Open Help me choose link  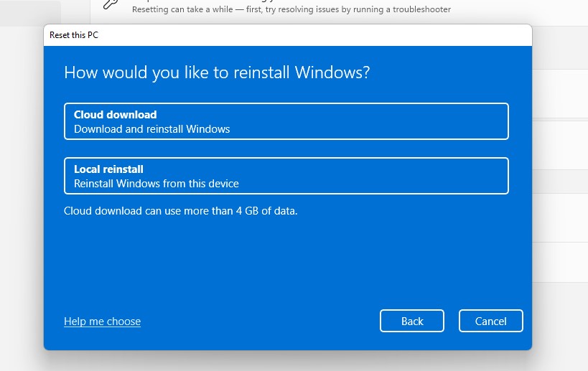103,321
